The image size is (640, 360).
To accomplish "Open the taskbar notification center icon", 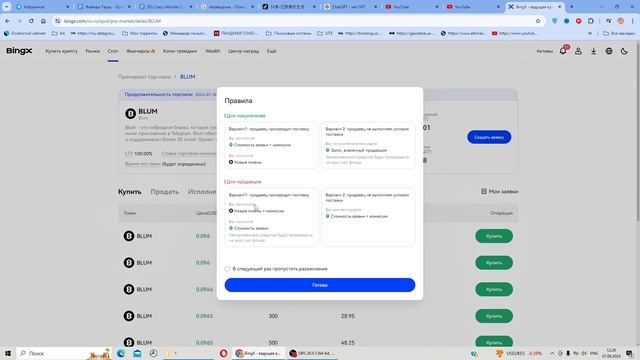I will click(x=629, y=353).
